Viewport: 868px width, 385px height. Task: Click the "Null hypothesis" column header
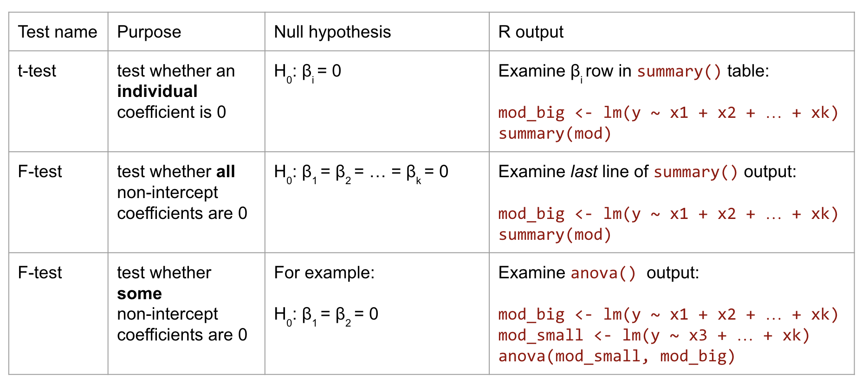[x=332, y=32]
